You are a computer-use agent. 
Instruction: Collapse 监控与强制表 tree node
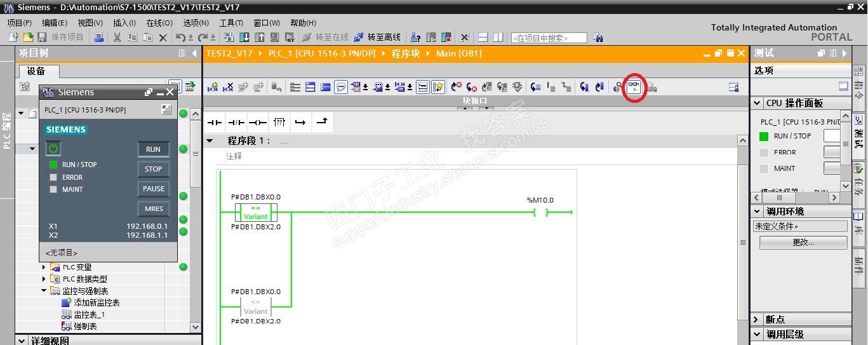[44, 290]
